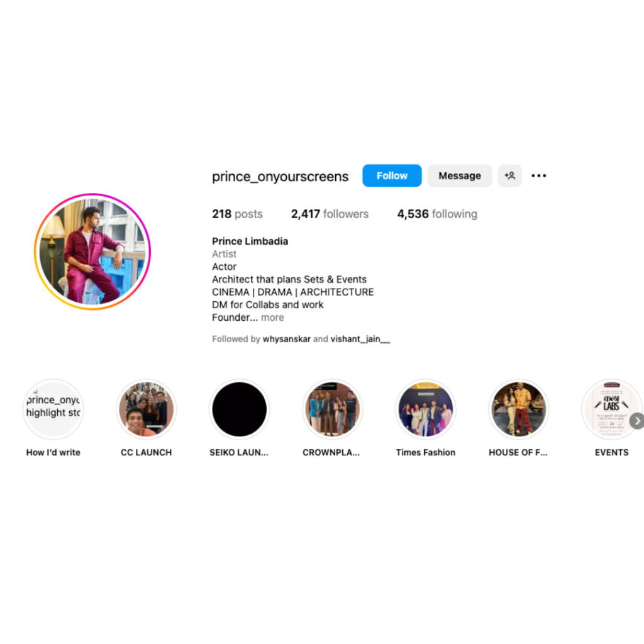The width and height of the screenshot is (644, 644).
Task: Click the 218 posts count
Action: [x=237, y=214]
